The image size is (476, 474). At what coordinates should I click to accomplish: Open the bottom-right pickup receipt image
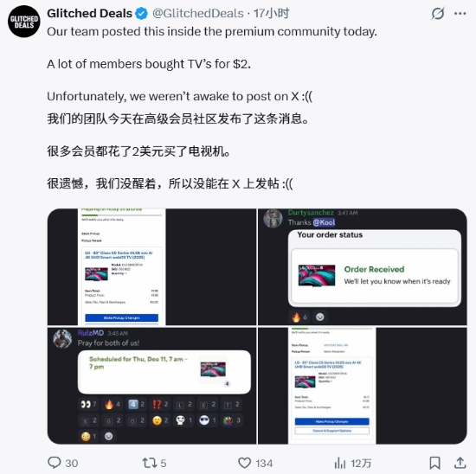[x=363, y=386]
